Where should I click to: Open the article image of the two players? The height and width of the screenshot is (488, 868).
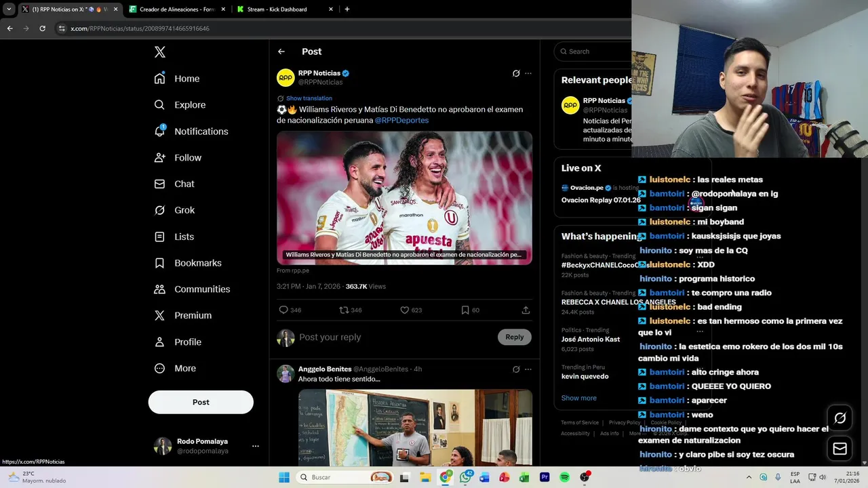404,198
